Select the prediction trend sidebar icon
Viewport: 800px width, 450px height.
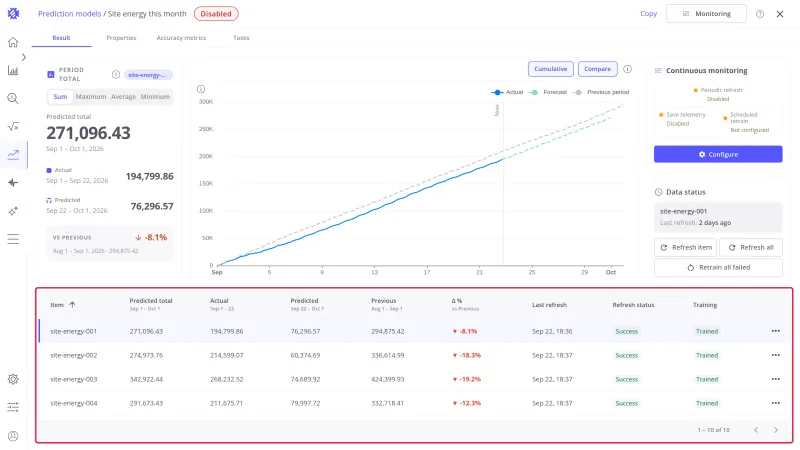click(13, 154)
